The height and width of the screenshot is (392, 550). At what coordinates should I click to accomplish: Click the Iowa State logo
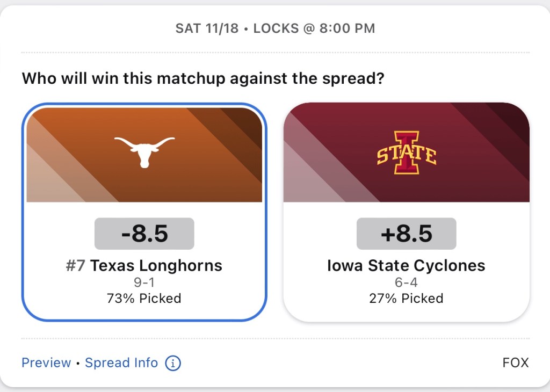point(406,153)
